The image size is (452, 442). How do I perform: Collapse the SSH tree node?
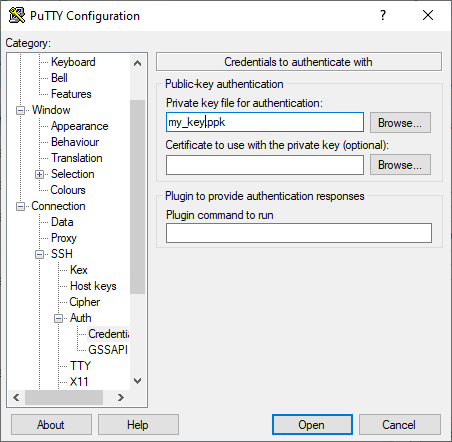[39, 254]
